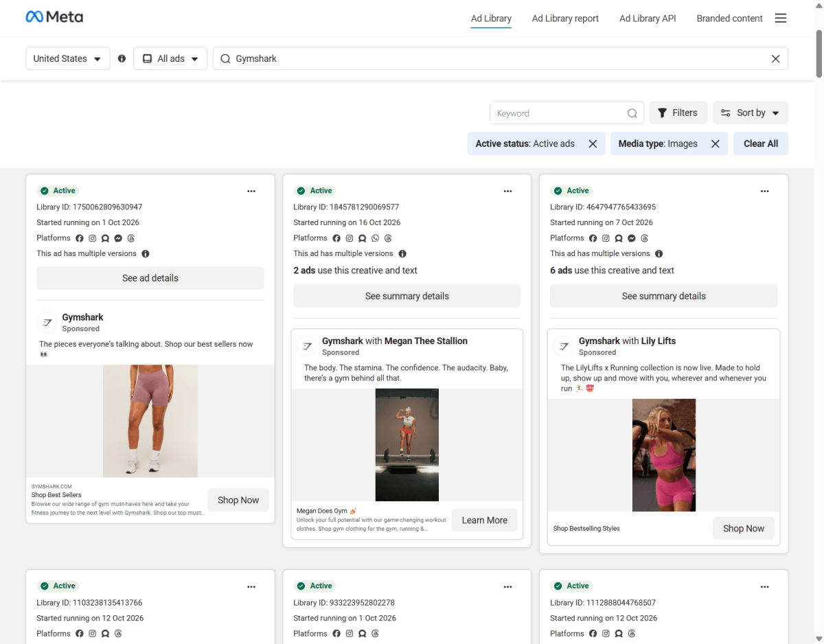Open options menu for ad 933223952802278
This screenshot has width=824, height=644.
click(508, 586)
